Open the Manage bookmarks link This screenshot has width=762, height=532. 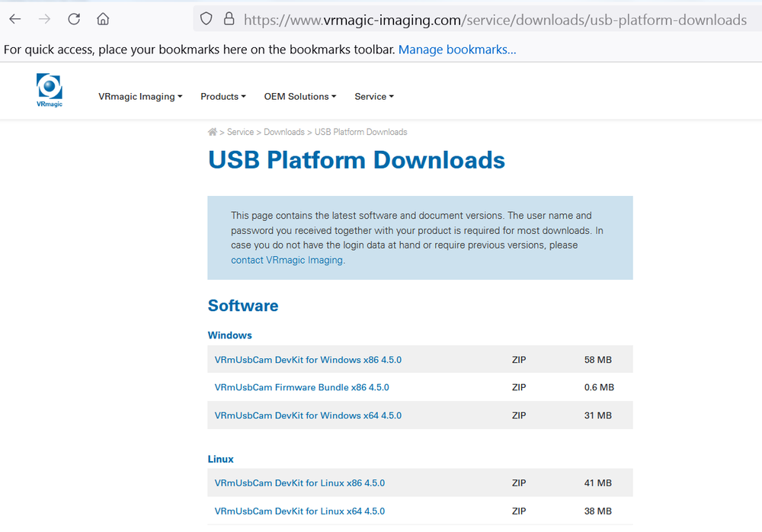pyautogui.click(x=456, y=50)
